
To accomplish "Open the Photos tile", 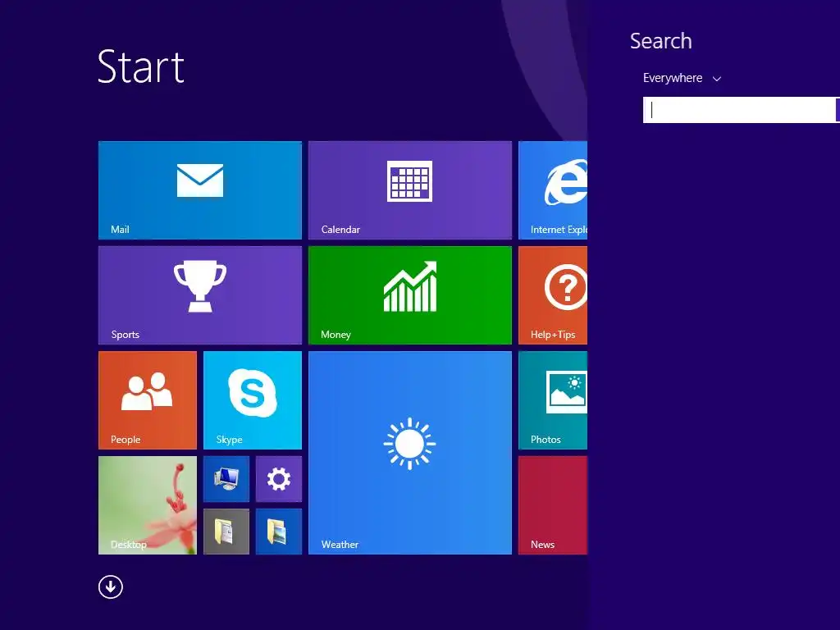I will pyautogui.click(x=553, y=400).
